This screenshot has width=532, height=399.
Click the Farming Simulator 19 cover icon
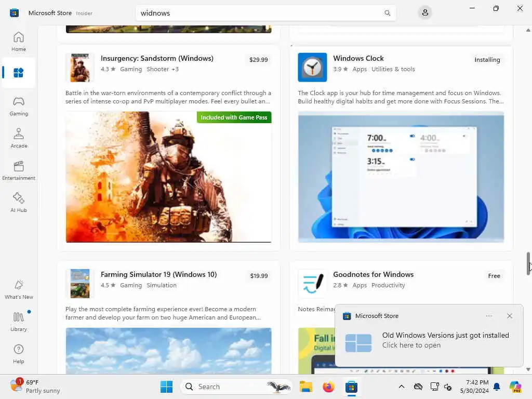tap(79, 283)
